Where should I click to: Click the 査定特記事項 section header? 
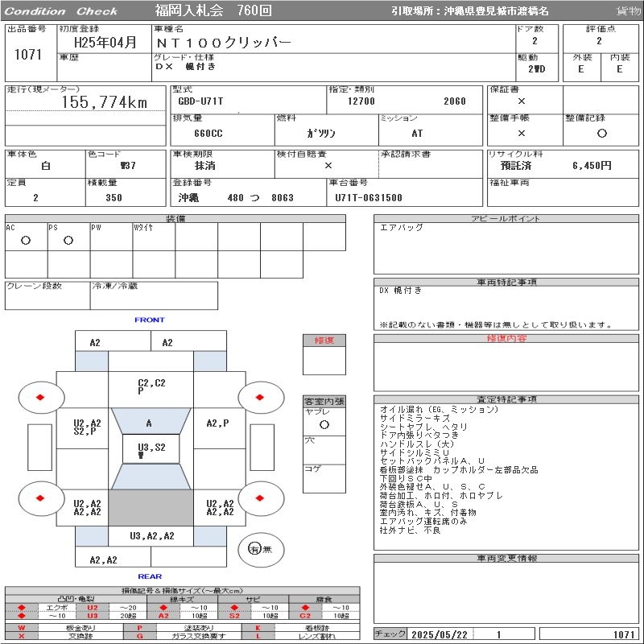point(506,399)
